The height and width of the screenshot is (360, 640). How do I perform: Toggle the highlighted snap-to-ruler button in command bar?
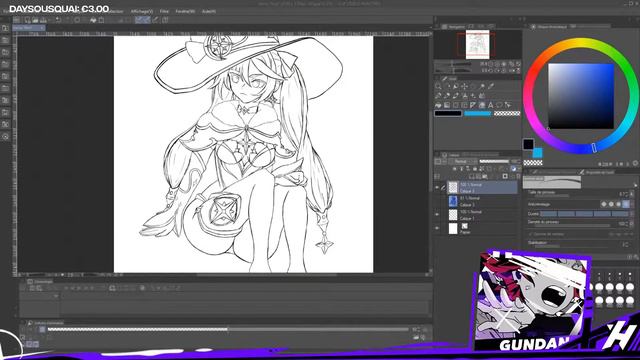tap(139, 20)
